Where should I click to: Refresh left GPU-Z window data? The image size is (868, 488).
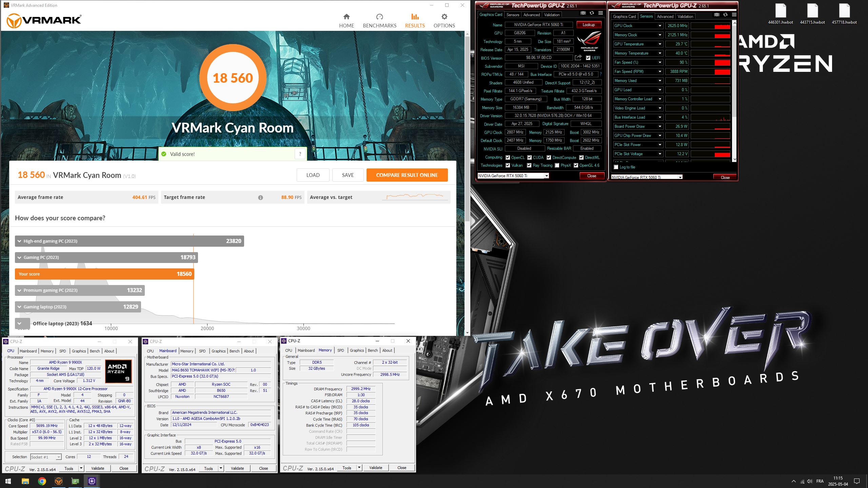coord(592,13)
